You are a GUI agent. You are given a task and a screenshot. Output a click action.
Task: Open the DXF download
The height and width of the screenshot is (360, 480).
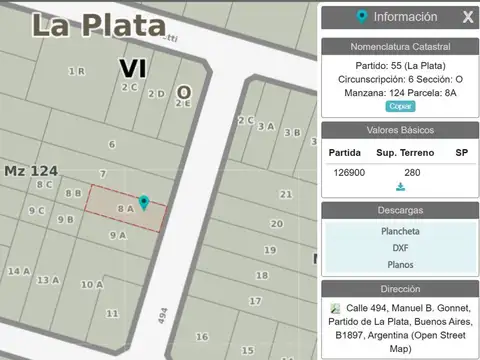400,248
